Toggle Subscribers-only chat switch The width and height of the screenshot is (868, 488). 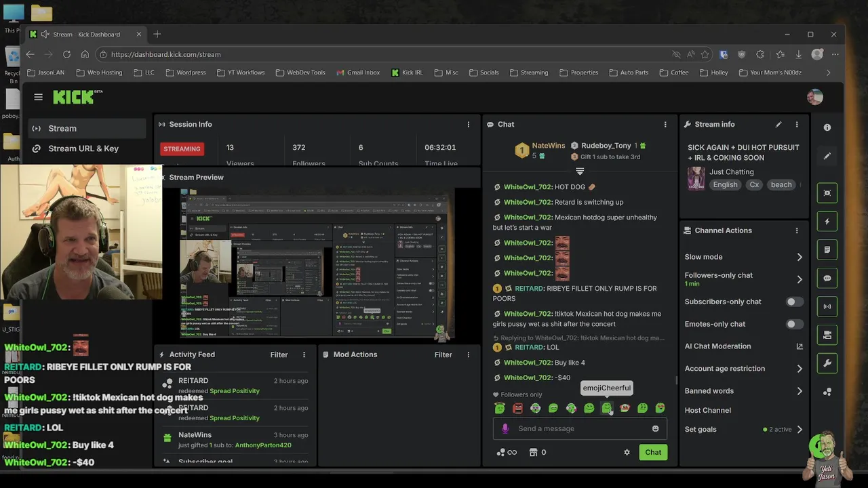click(x=794, y=302)
